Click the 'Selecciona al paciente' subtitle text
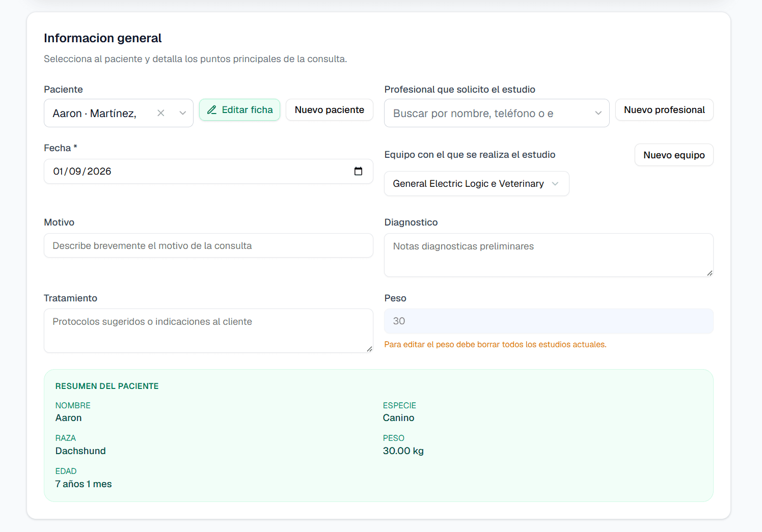Image resolution: width=762 pixels, height=532 pixels. [x=195, y=59]
